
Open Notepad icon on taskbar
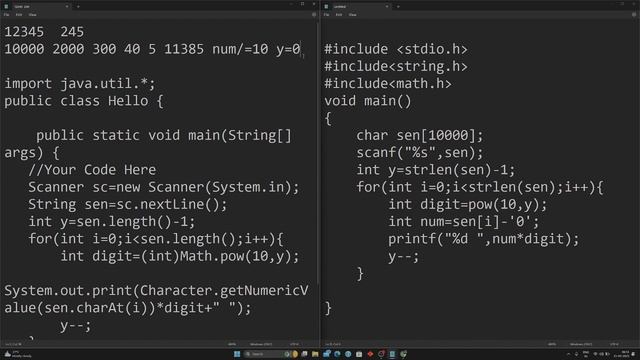coord(392,354)
